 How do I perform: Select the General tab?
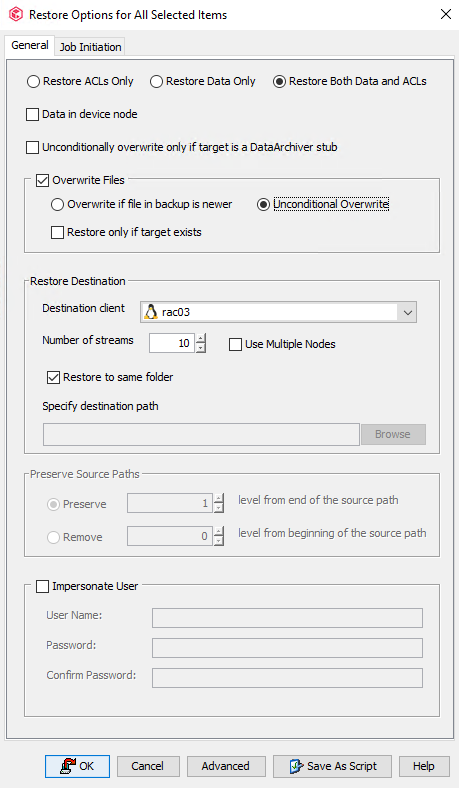point(30,45)
